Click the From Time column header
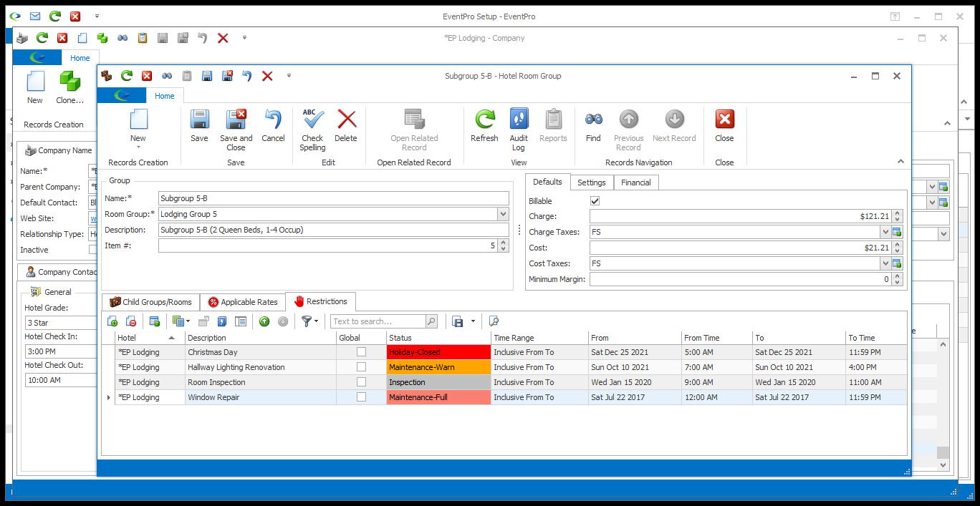The image size is (980, 506). pyautogui.click(x=716, y=338)
